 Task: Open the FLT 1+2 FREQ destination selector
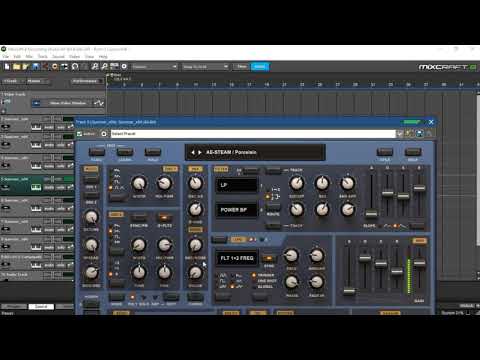click(237, 258)
